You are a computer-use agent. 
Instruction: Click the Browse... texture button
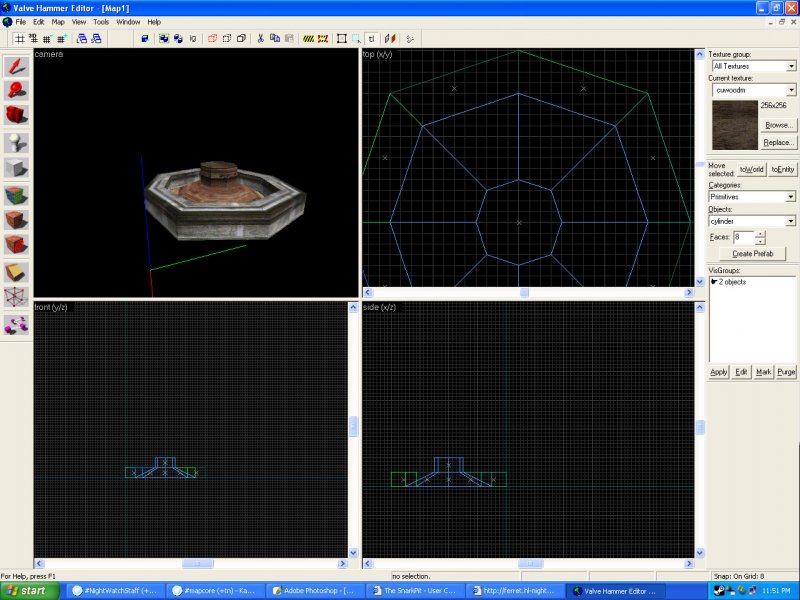click(x=779, y=125)
